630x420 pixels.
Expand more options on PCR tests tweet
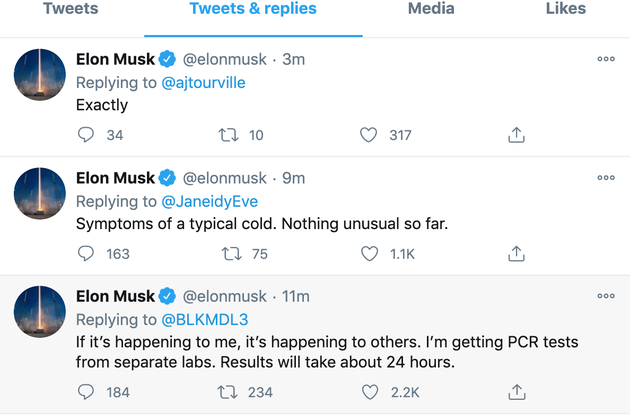[x=606, y=297]
